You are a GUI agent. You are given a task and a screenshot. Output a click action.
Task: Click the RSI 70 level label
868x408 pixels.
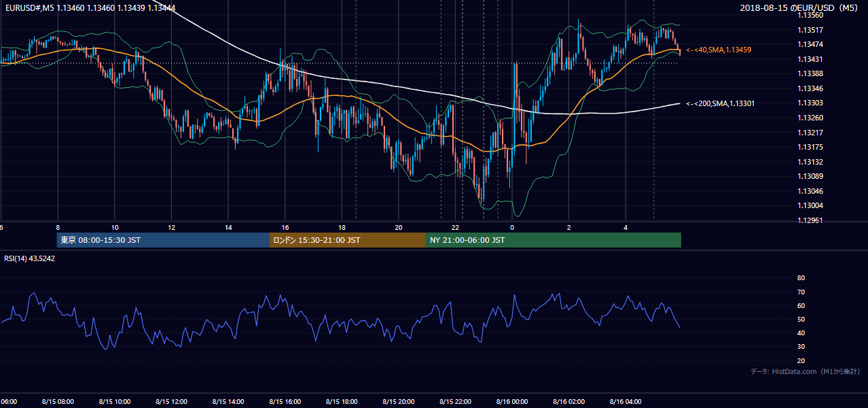[x=801, y=292]
